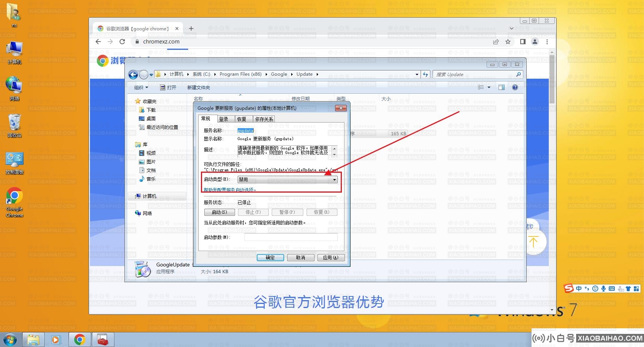Close the gupdate properties dialog

point(341,108)
